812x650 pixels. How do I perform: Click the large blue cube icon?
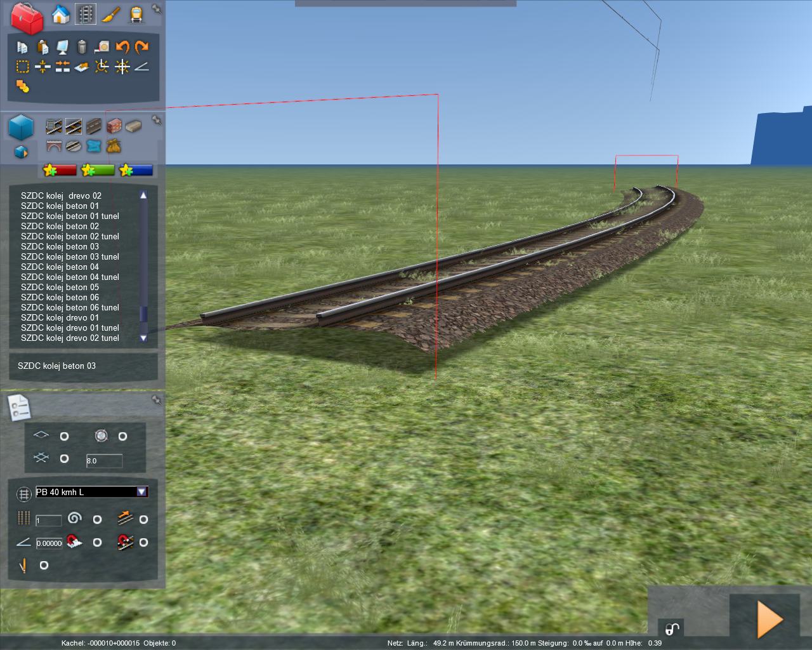pos(21,127)
